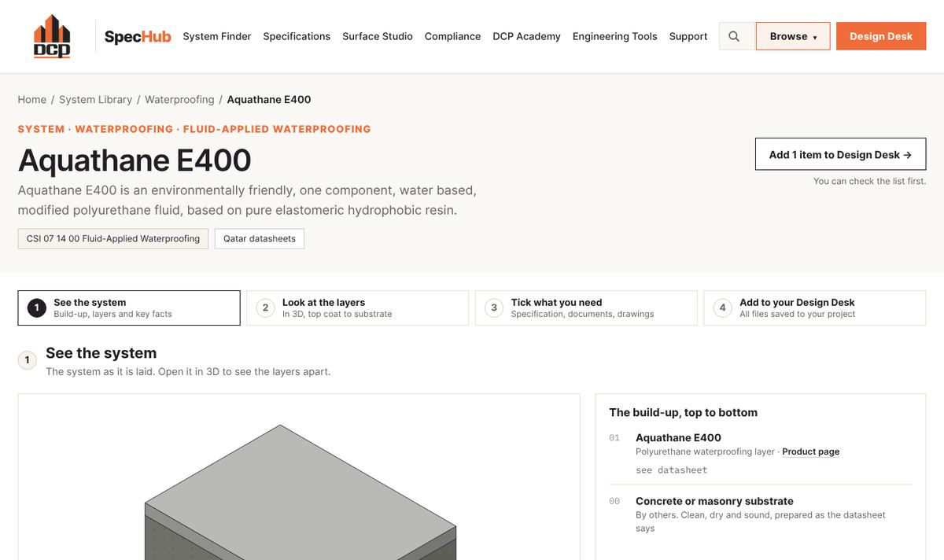Navigate to Waterproofing breadcrumb
The height and width of the screenshot is (560, 944).
(x=179, y=100)
